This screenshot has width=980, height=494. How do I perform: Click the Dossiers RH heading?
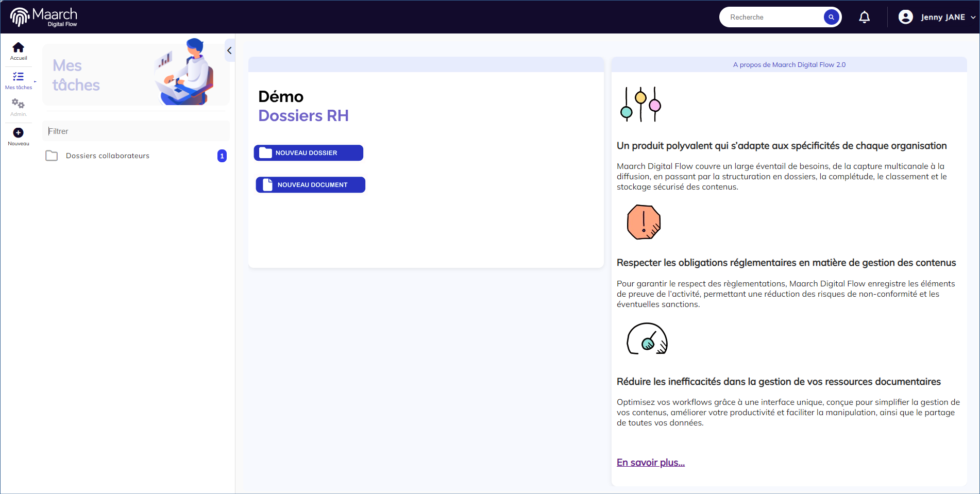303,116
